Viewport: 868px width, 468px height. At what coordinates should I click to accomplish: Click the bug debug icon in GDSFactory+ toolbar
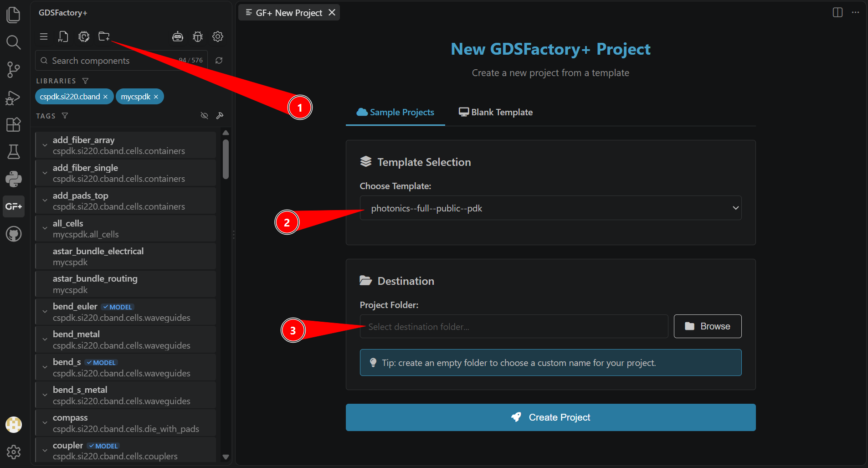pos(198,36)
